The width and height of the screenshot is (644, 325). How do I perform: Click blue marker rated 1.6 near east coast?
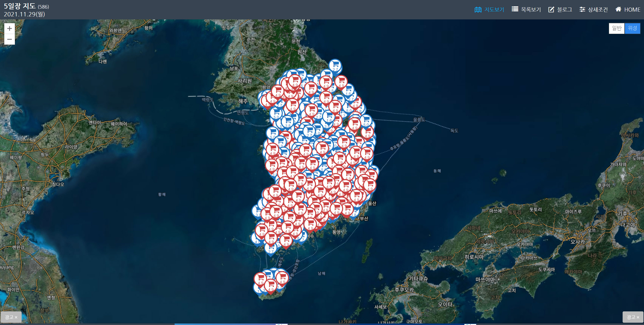point(348,90)
